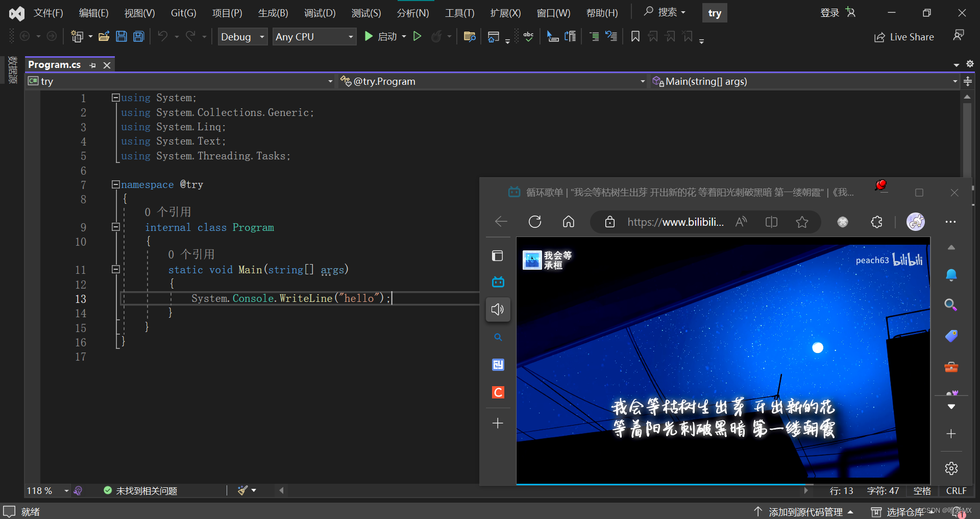Pin the Program.cs tab

[x=92, y=65]
